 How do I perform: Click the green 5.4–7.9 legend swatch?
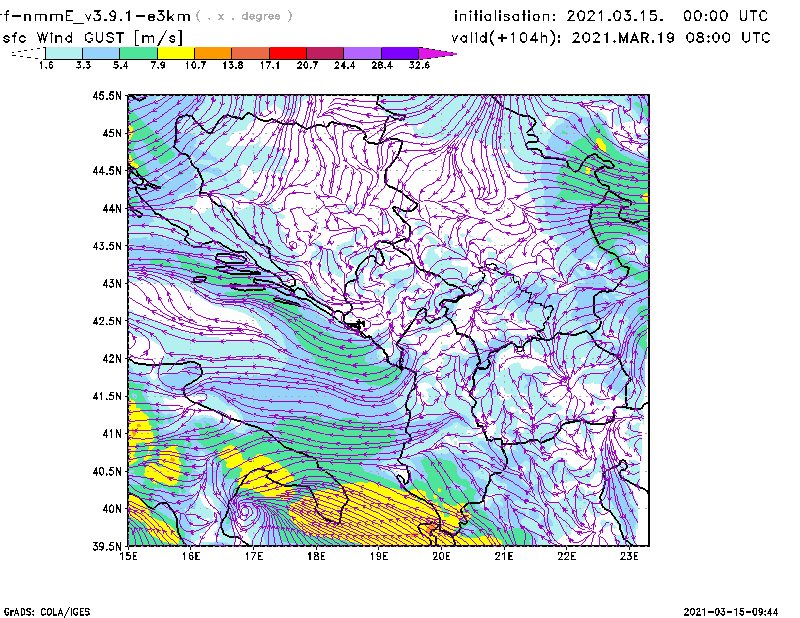tap(138, 53)
